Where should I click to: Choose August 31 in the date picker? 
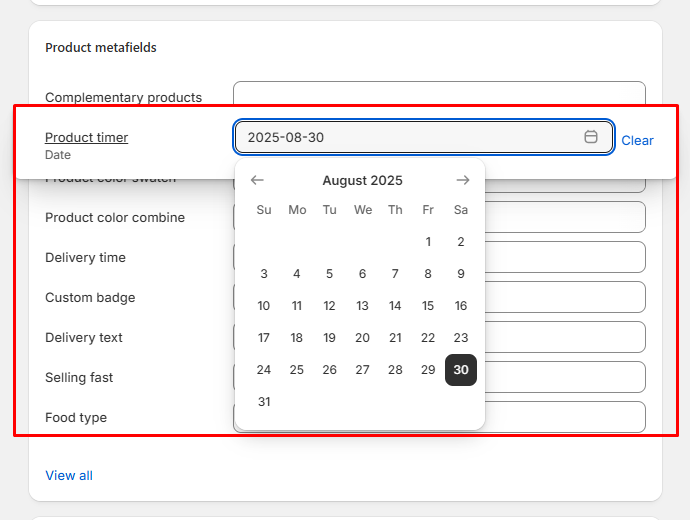264,401
